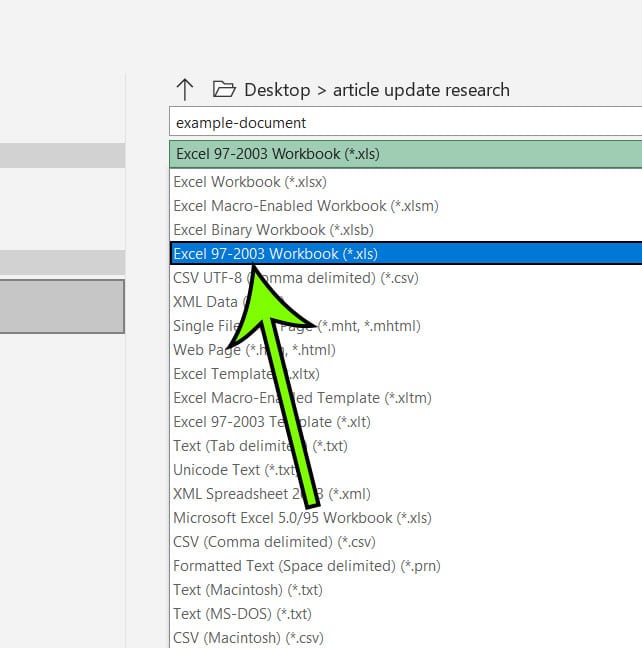This screenshot has width=642, height=648.
Task: Click the up-arrow to parent folder
Action: tap(184, 90)
